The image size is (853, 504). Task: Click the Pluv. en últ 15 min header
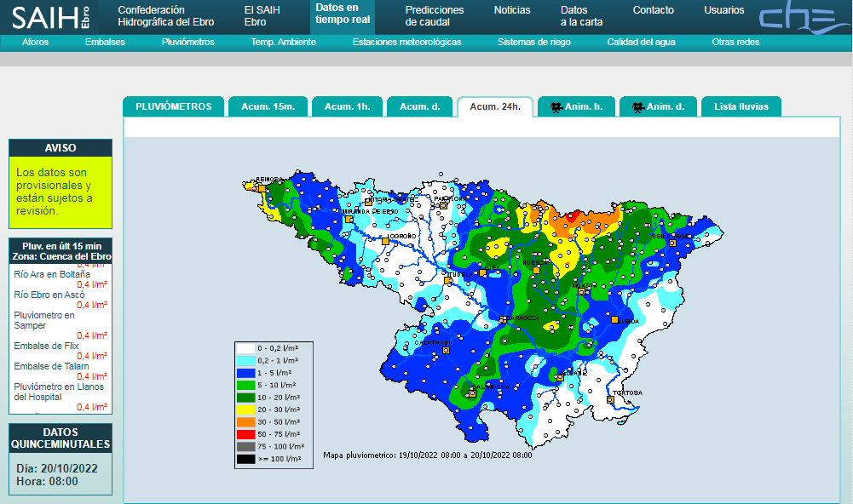tap(61, 251)
